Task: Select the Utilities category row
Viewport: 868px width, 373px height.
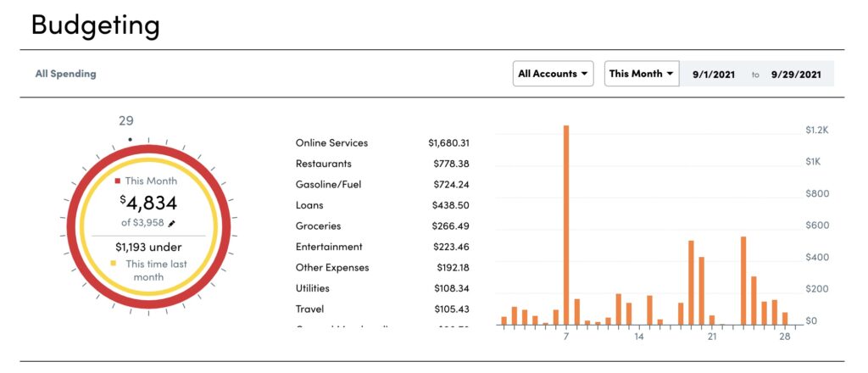Action: coord(313,288)
